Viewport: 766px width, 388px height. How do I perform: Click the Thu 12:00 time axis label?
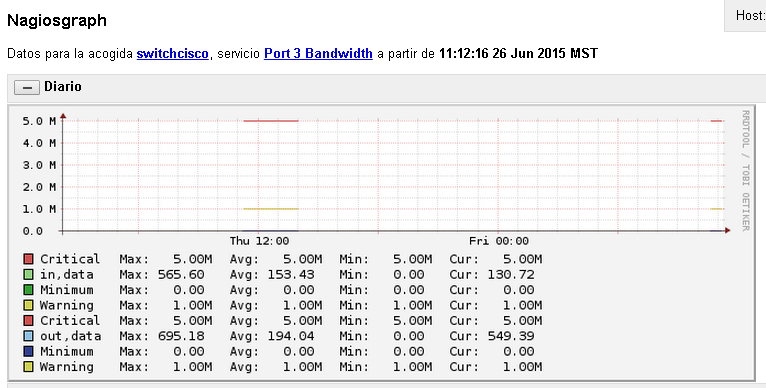(x=259, y=241)
